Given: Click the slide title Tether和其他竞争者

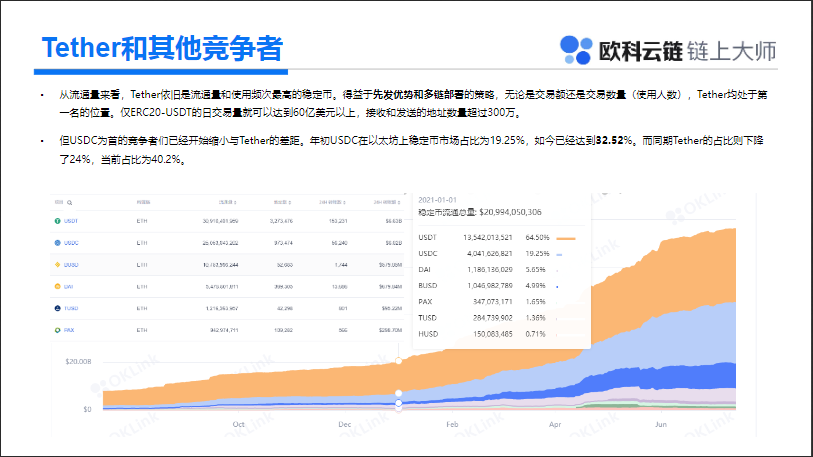Looking at the screenshot, I should (x=162, y=48).
